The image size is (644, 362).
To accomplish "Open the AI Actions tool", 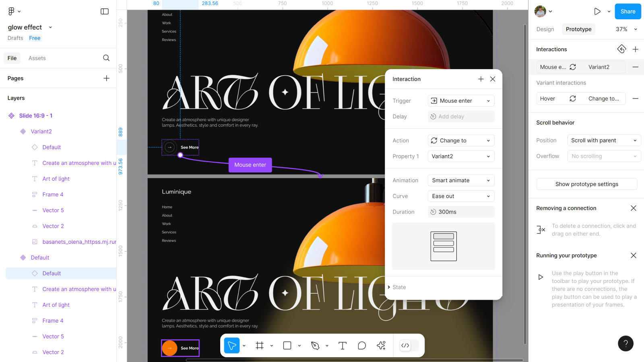I will point(381,346).
